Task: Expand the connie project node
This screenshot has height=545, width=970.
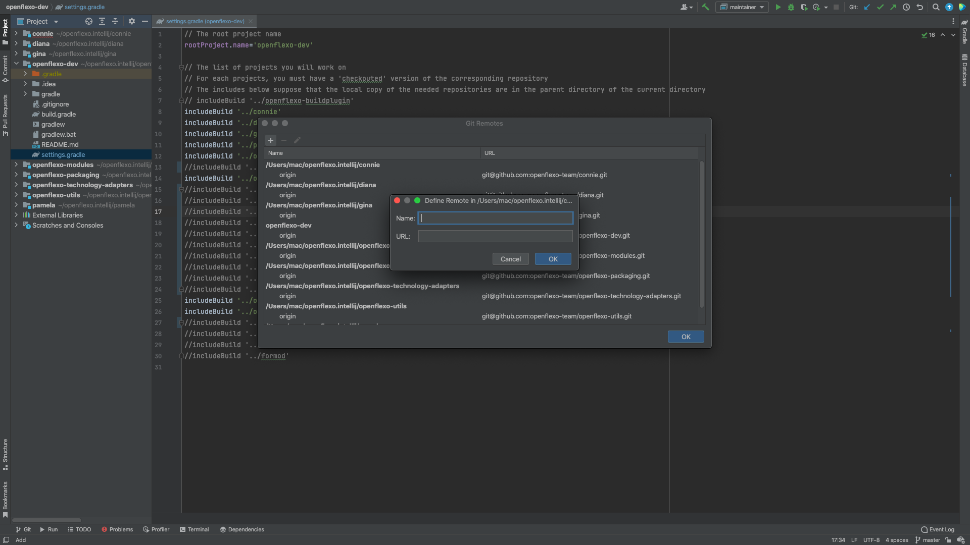Action: [x=17, y=33]
